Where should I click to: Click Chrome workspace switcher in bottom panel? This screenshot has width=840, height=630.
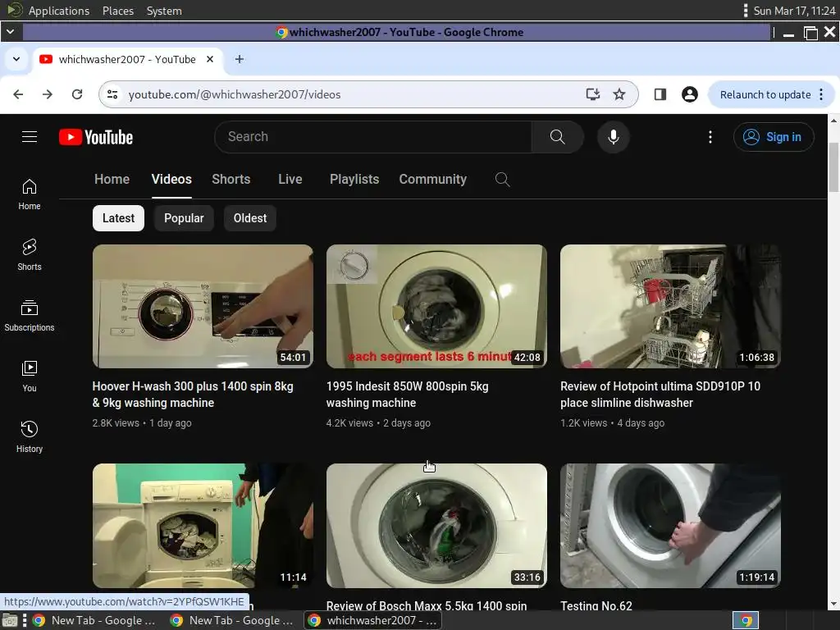(x=746, y=620)
